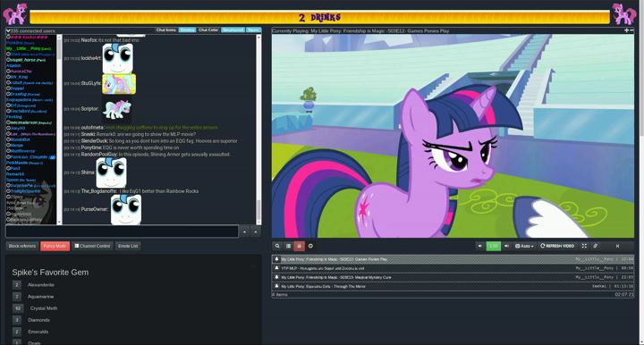Vote for Alexandrite in the poll
The height and width of the screenshot is (345, 644).
(x=17, y=285)
